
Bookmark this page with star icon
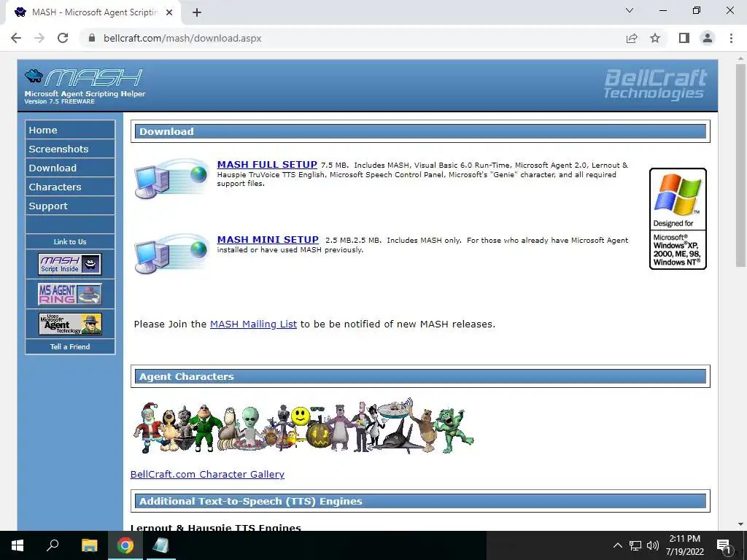click(655, 38)
